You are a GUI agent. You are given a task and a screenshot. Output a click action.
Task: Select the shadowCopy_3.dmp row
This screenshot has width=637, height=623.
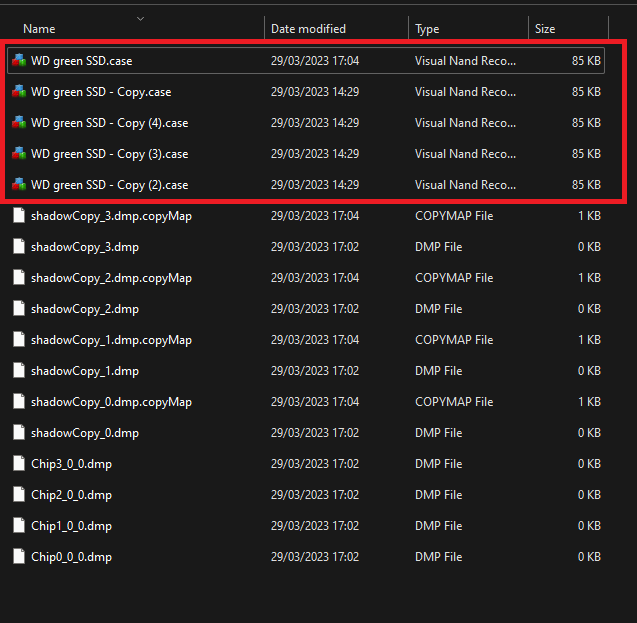[x=306, y=247]
